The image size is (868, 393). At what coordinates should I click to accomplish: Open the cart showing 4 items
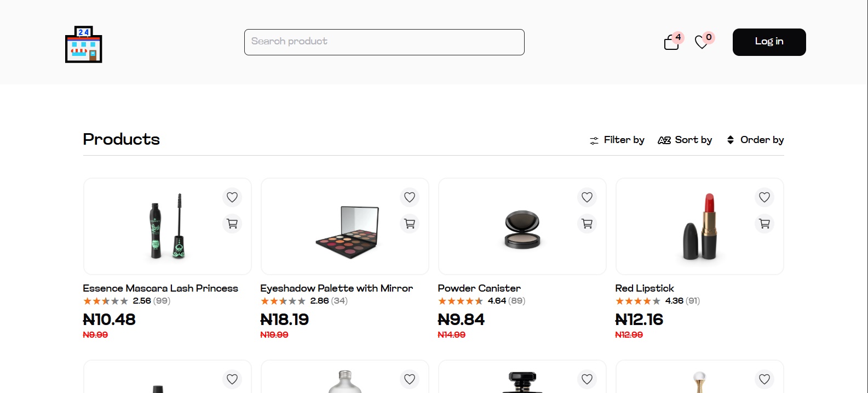[671, 42]
